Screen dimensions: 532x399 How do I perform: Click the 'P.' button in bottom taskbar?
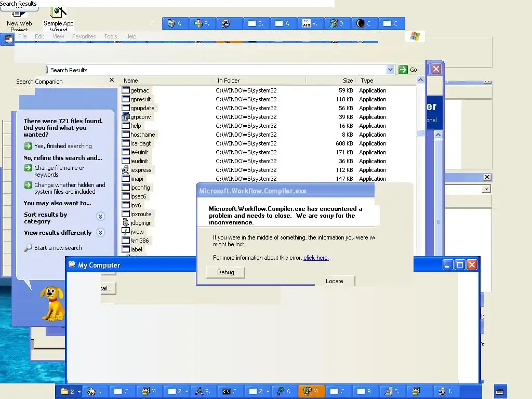203,391
